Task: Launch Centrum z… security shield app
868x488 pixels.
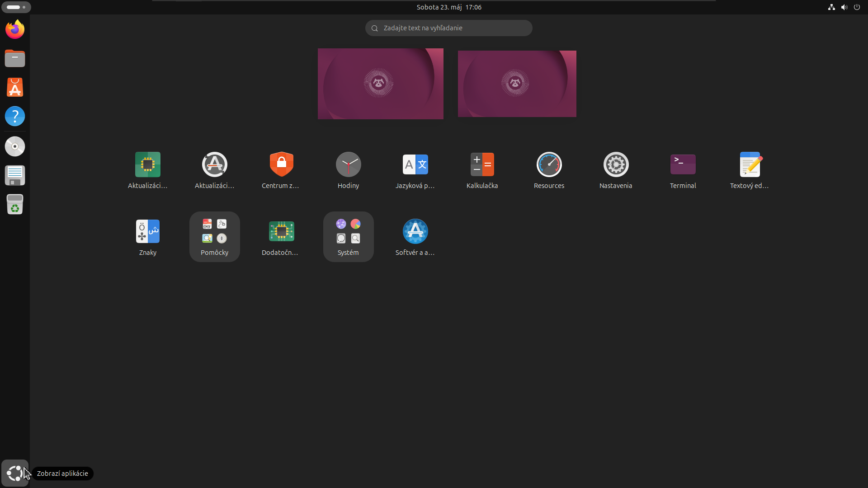Action: (282, 170)
